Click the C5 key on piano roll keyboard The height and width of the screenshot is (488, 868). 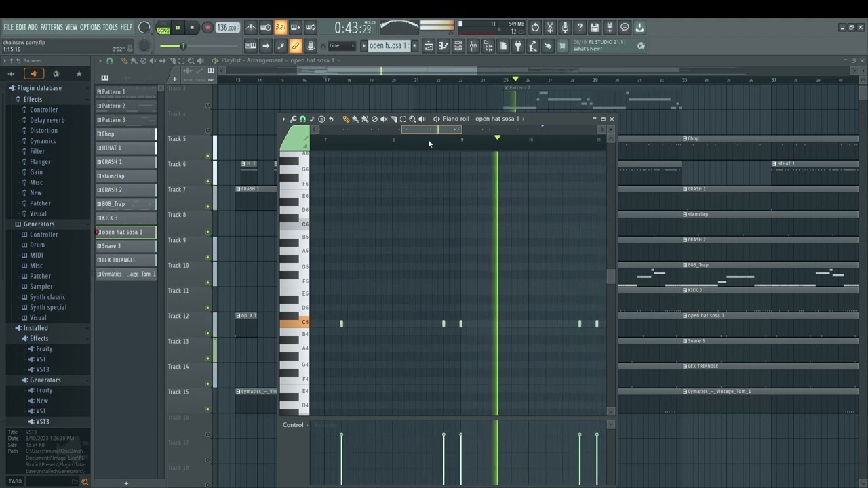tap(295, 323)
